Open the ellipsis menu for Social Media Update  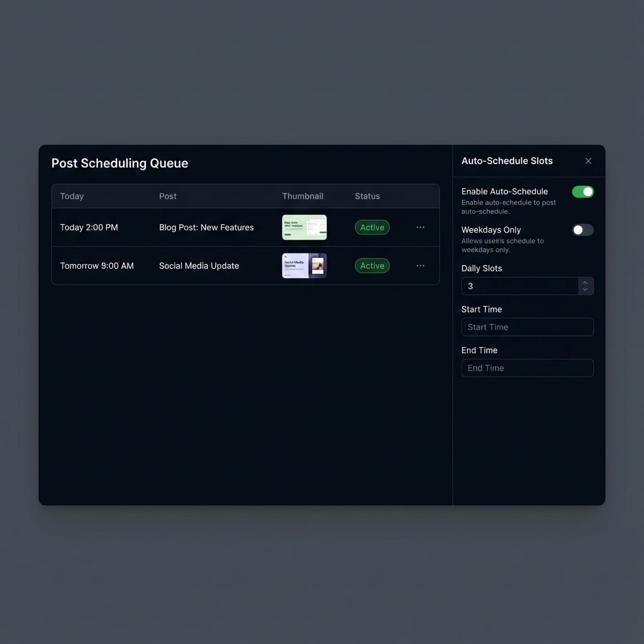click(420, 265)
